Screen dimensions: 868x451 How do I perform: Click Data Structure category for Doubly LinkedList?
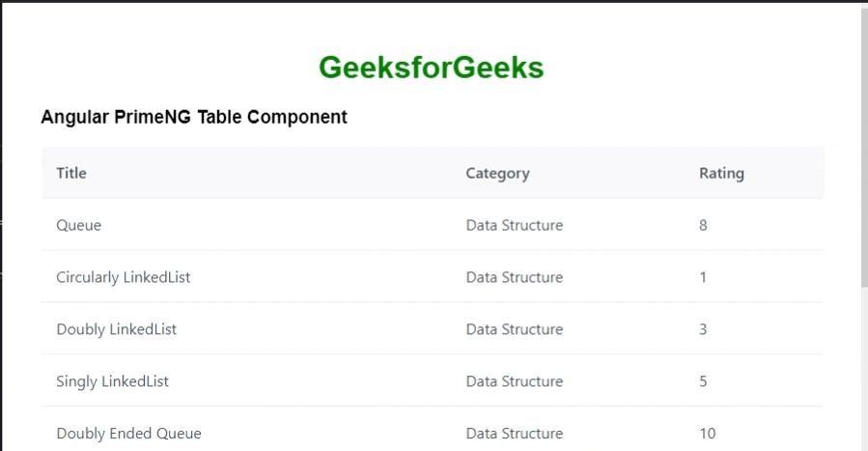coord(514,329)
